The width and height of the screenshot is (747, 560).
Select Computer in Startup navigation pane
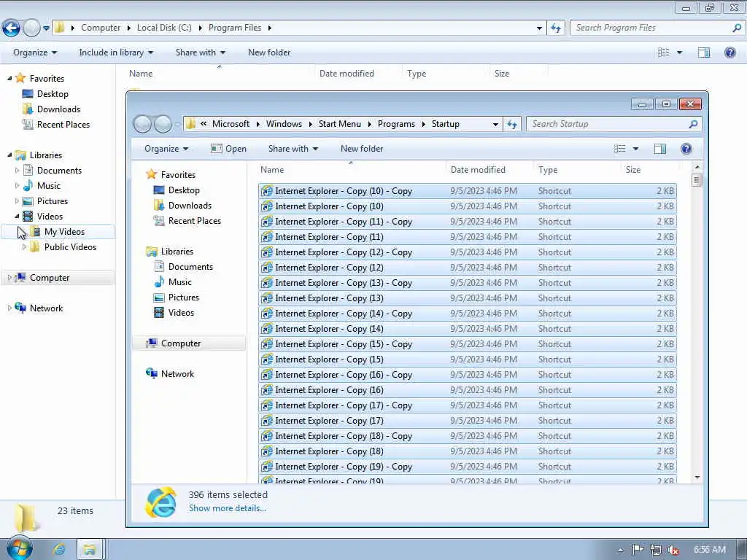pyautogui.click(x=181, y=343)
